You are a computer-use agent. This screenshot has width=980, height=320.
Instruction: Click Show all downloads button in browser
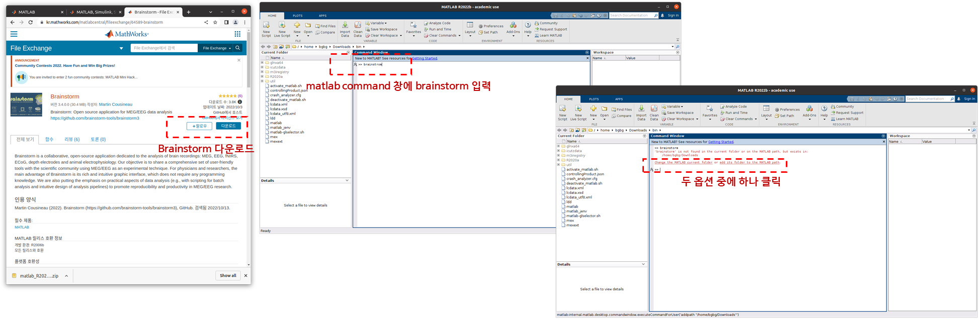[x=228, y=275]
